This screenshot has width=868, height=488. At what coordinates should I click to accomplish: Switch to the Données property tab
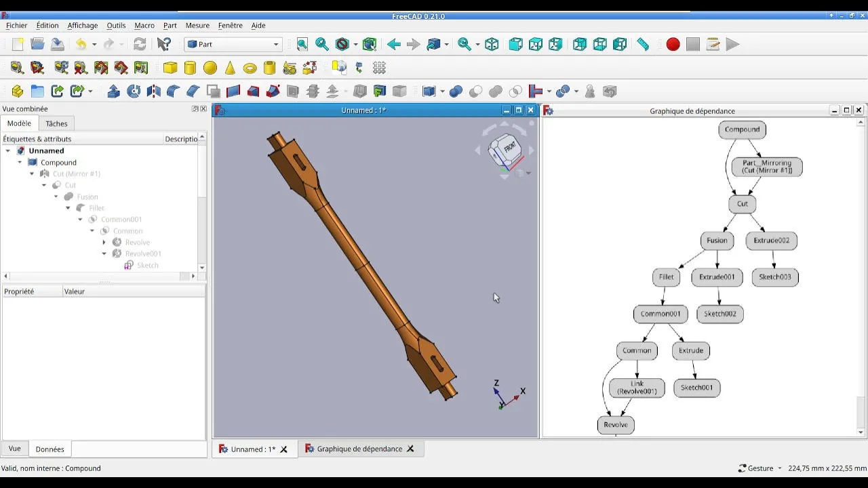50,449
